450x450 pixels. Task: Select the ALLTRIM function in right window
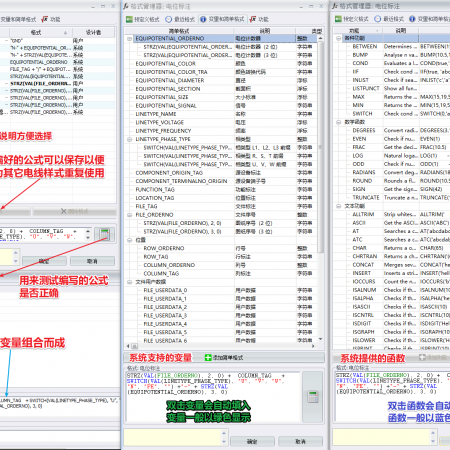[363, 214]
